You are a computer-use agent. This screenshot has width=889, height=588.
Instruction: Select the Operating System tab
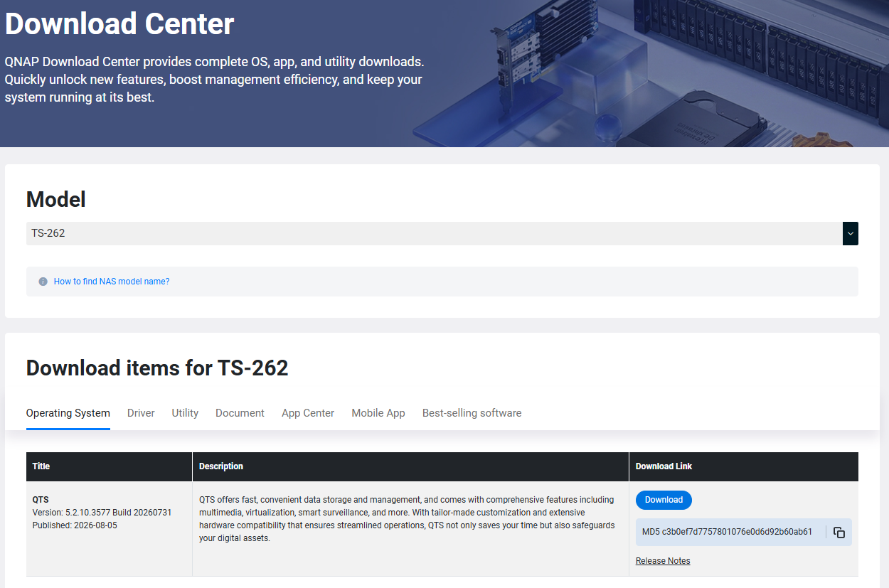(x=68, y=413)
